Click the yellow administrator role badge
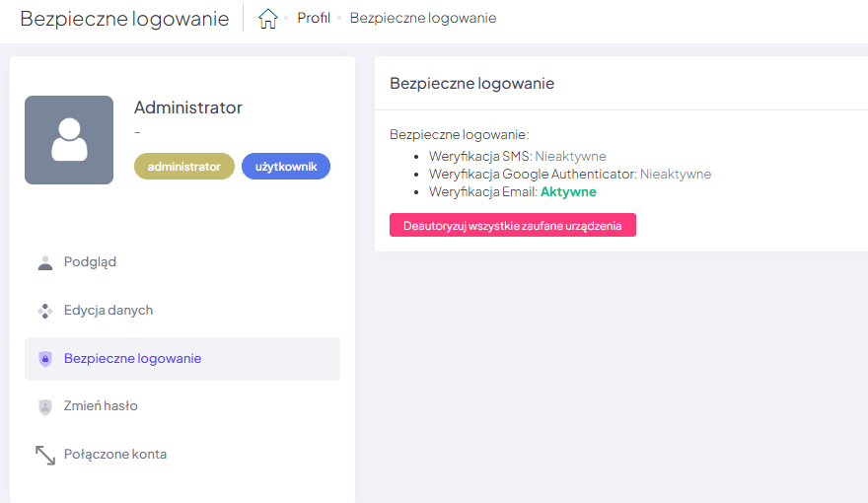Viewport: 868px width, 503px height. (183, 167)
